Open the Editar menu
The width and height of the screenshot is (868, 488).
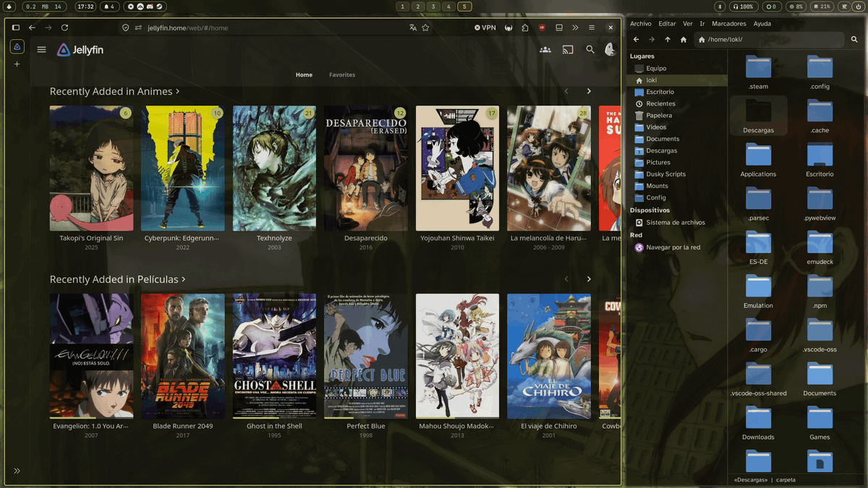point(667,24)
